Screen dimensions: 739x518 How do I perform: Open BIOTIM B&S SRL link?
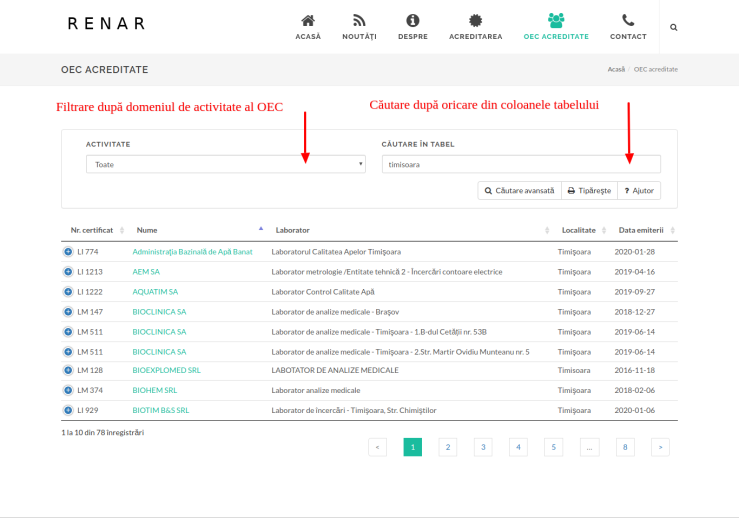161,411
